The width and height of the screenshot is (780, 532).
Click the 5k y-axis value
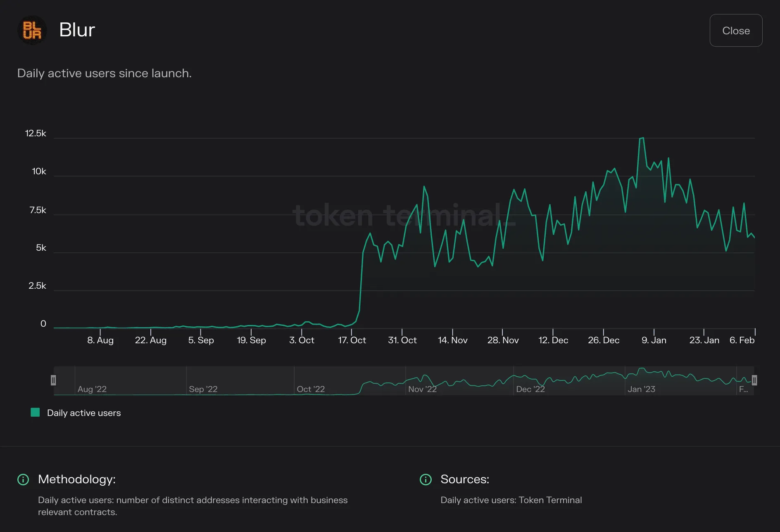click(x=41, y=248)
